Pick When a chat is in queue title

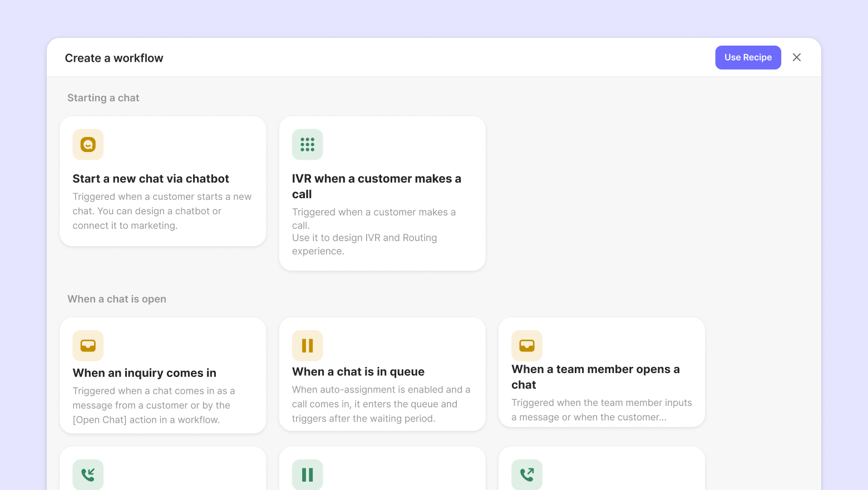[x=358, y=372]
